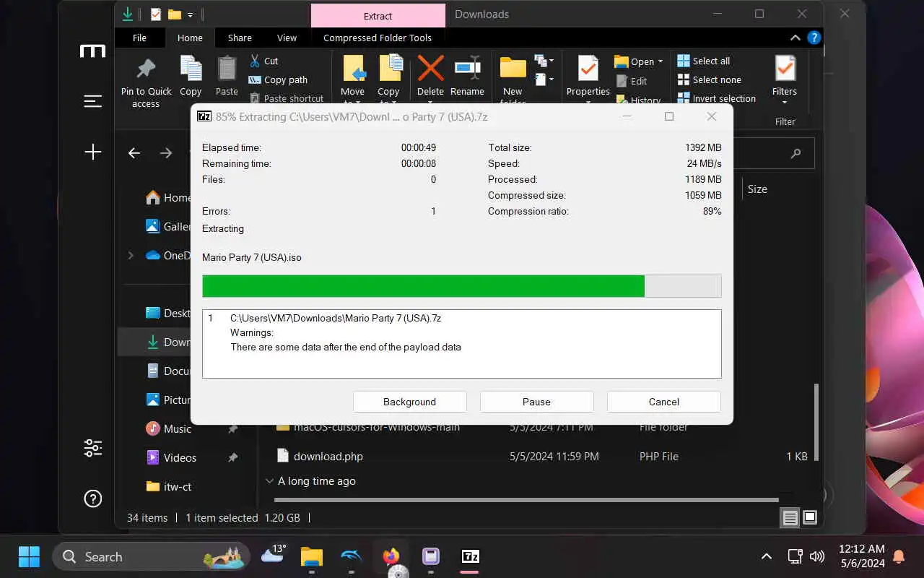924x578 pixels.
Task: Pause the extraction
Action: tap(536, 402)
